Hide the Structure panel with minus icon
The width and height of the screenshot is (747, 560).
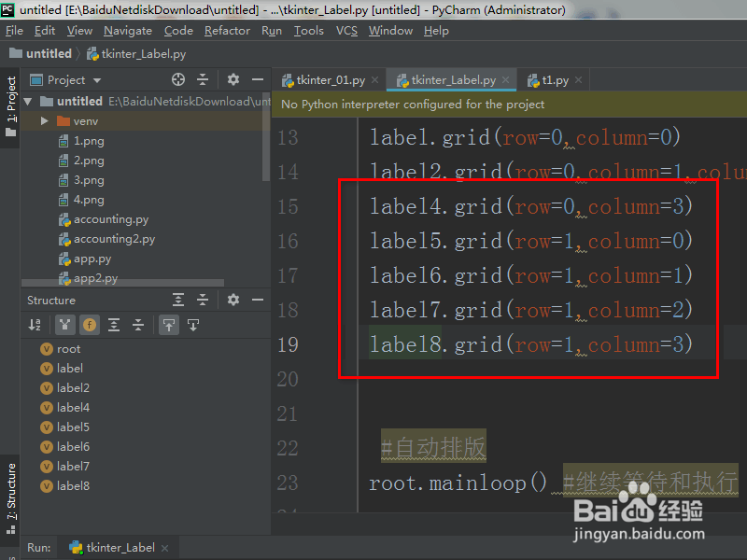(x=258, y=300)
